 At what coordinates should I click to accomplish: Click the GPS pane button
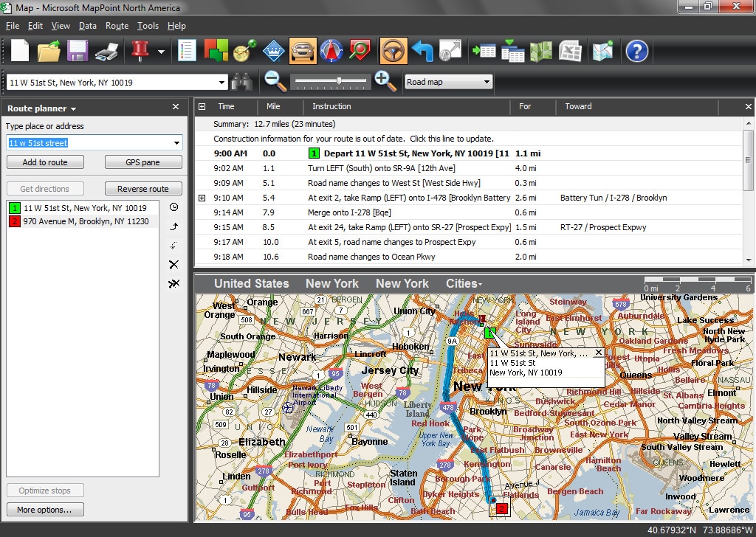tap(143, 162)
